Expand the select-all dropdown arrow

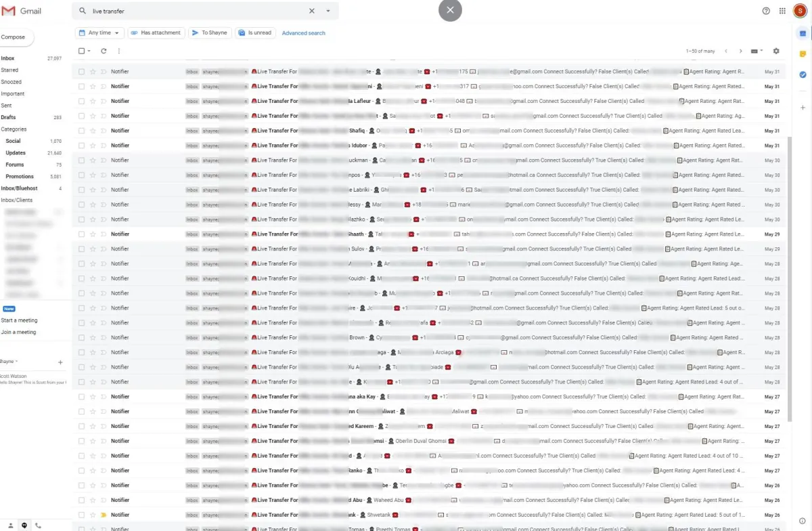[89, 51]
